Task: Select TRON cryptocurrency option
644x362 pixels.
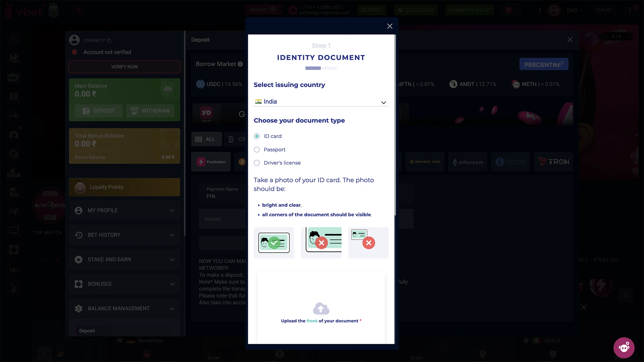Action: [553, 162]
